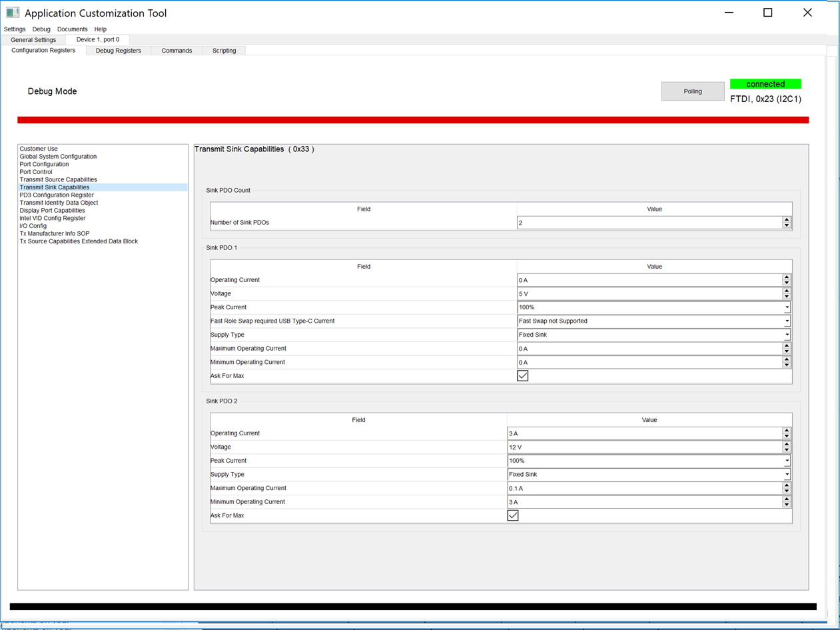Click the application icon in title bar

pos(12,13)
